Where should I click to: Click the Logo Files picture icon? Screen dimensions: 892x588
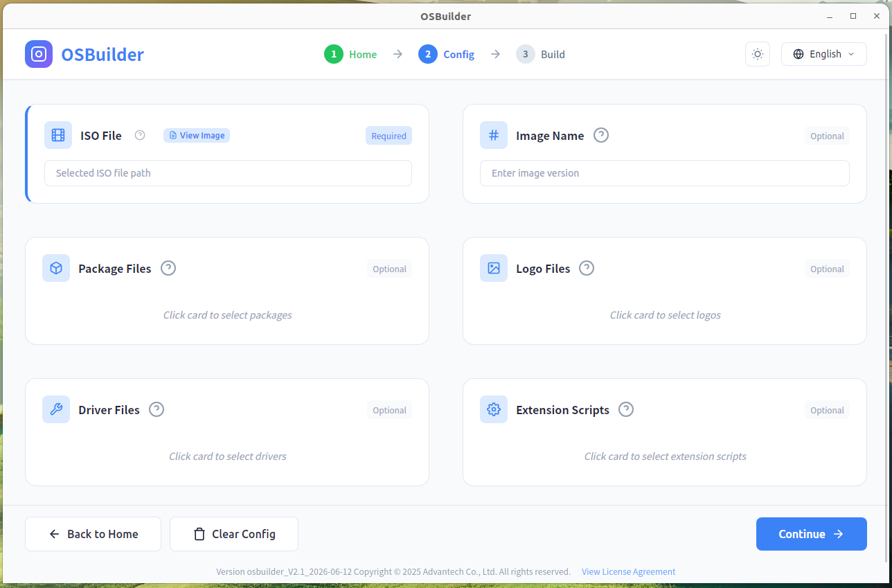click(x=494, y=268)
